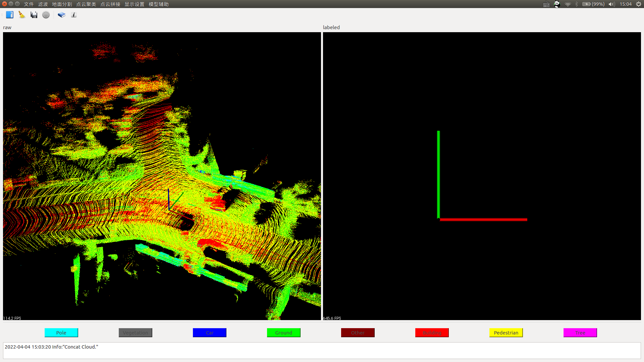Open the volume icon in system tray
This screenshot has height=362, width=644.
611,4
